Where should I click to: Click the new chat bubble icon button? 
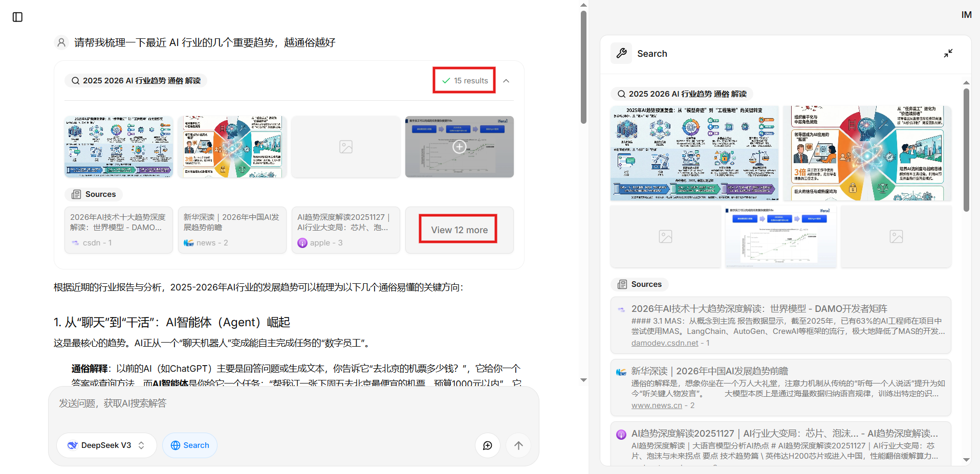pyautogui.click(x=488, y=445)
